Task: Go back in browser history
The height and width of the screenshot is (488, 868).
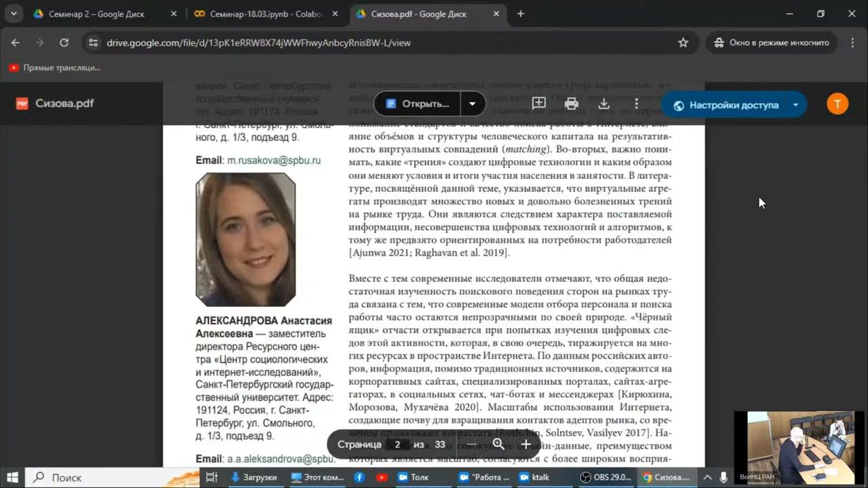Action: coord(16,42)
